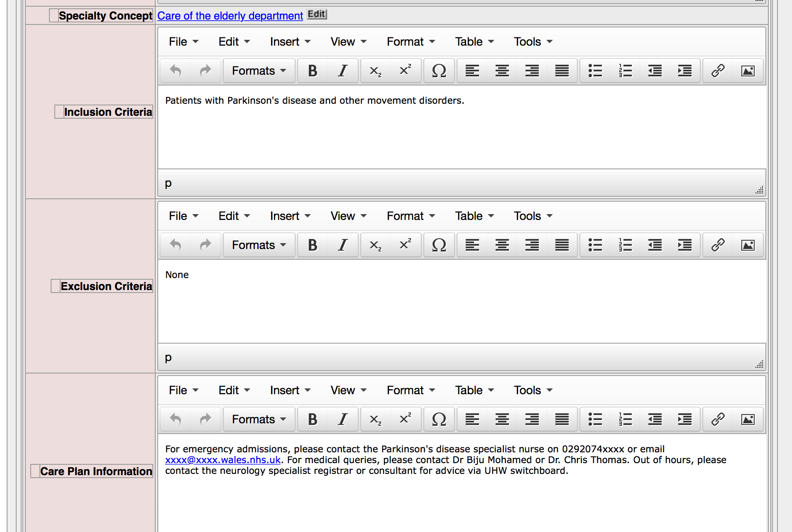792x532 pixels.
Task: Justify text in the Exclusion Criteria editor
Action: [562, 245]
